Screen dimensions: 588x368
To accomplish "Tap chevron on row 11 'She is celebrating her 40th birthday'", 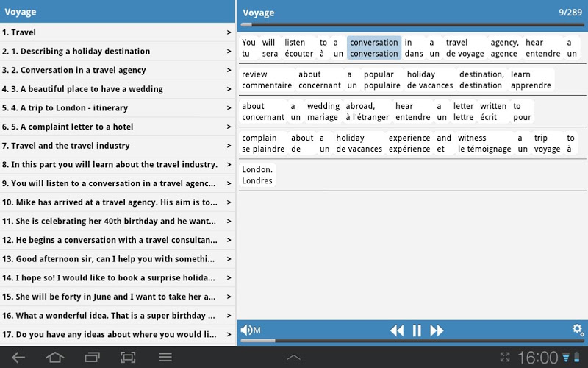I will coord(229,222).
